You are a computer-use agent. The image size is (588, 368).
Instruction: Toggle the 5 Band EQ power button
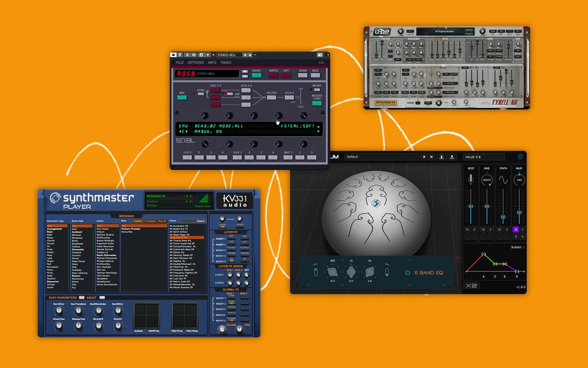407,272
